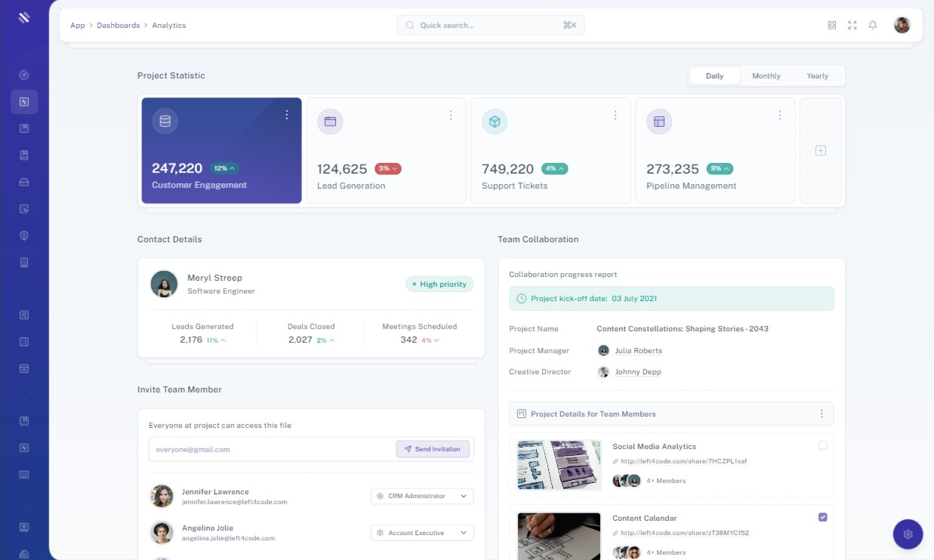Viewport: 934px width, 560px height.
Task: Open the Julia Roberts project manager link
Action: 638,351
